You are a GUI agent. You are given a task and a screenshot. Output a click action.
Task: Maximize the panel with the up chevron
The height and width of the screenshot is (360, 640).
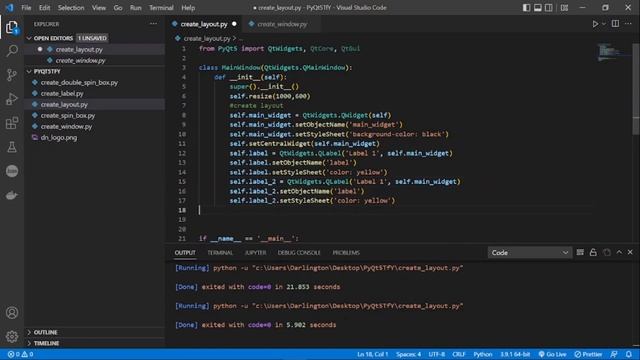pos(619,252)
